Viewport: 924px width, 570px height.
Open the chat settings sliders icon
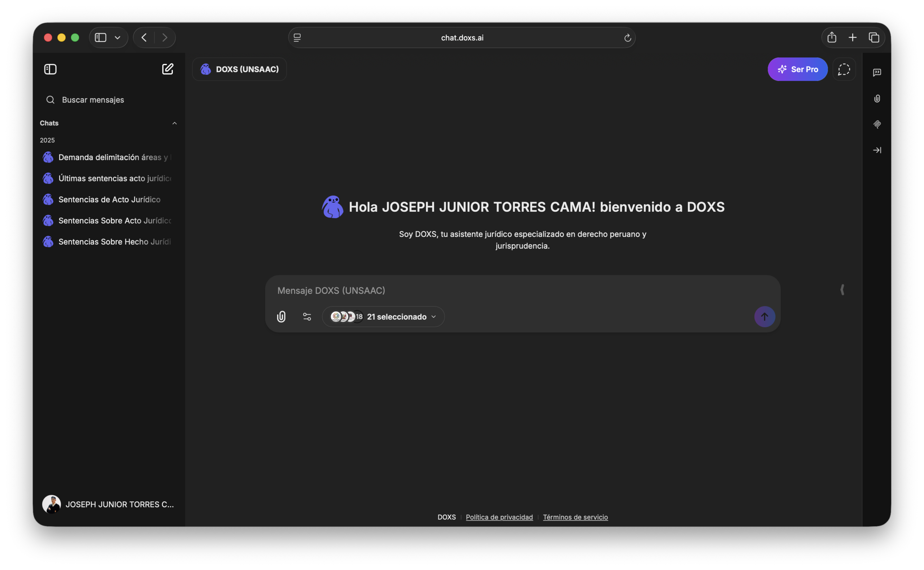[307, 317]
